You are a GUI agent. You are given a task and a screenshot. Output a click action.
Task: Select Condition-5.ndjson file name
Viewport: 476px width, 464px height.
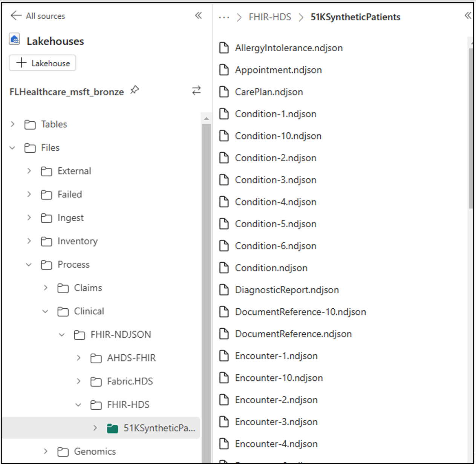pos(275,224)
